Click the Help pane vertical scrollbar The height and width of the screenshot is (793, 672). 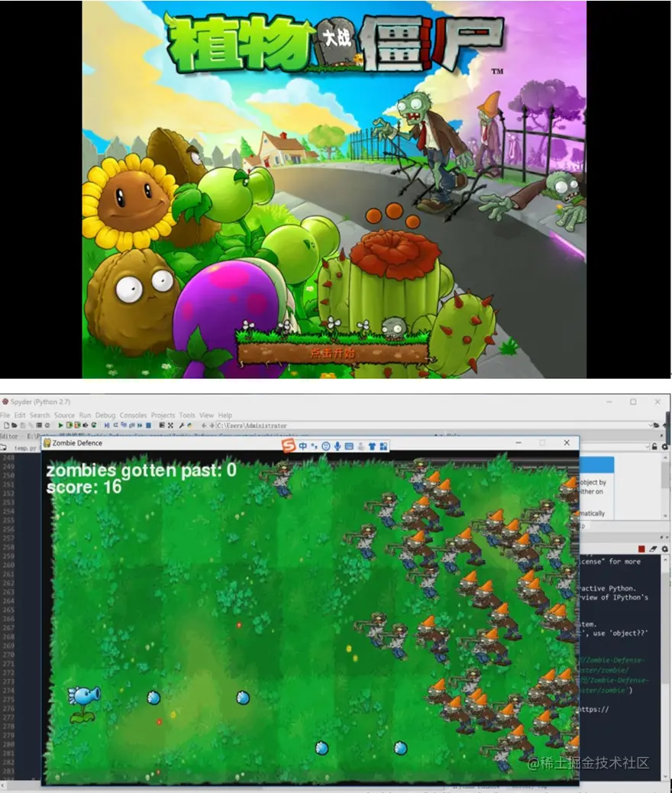pyautogui.click(x=665, y=486)
